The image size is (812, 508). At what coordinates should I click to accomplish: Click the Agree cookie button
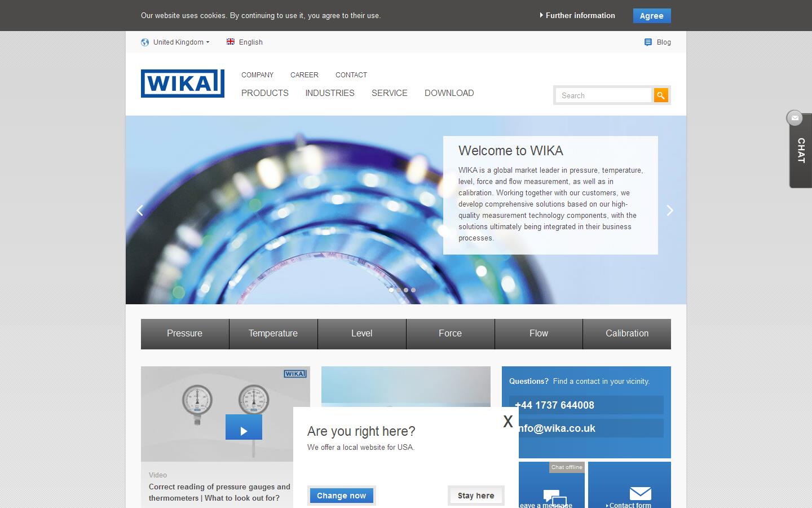coord(651,16)
